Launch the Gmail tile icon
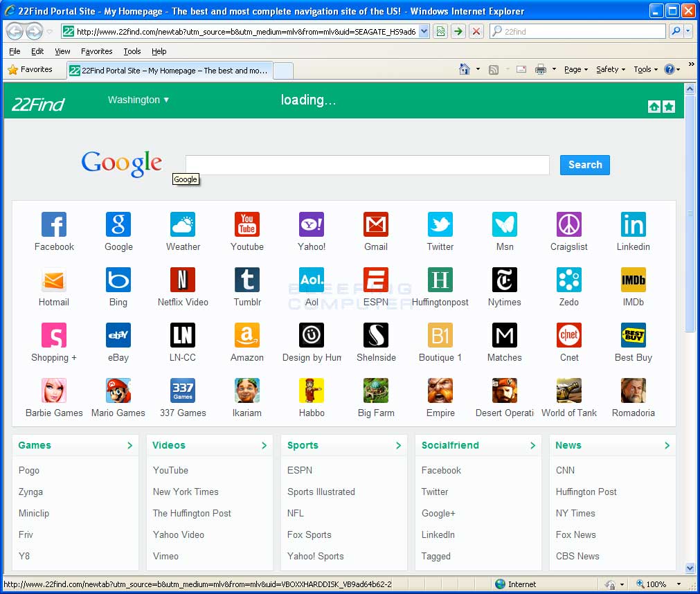Screen dimensions: 700x594 [376, 224]
